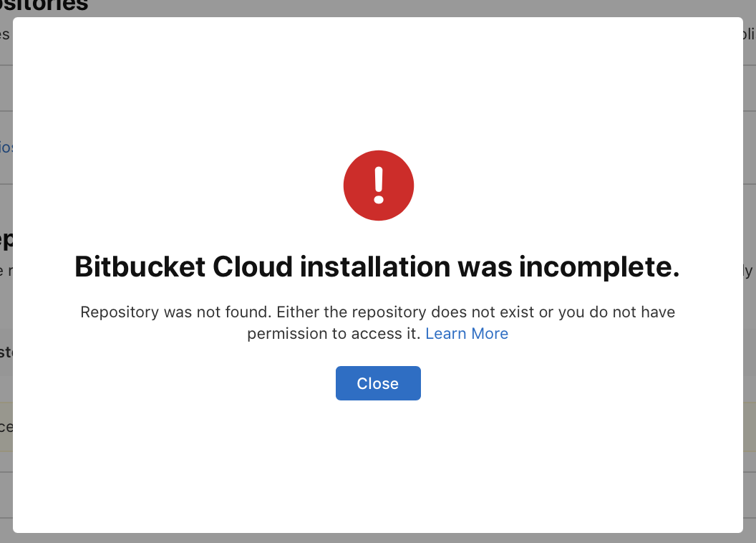The image size is (756, 543).
Task: Click the "permission to access it" text
Action: pyautogui.click(x=333, y=334)
